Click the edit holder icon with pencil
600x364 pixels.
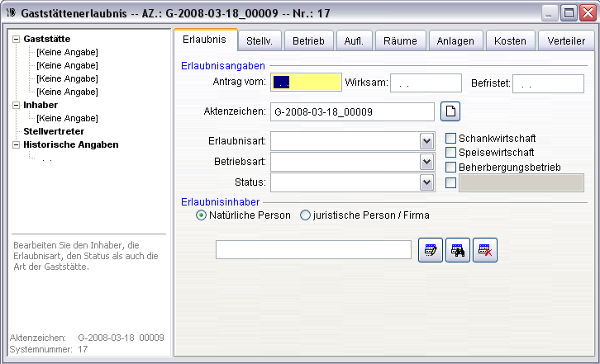tap(430, 251)
